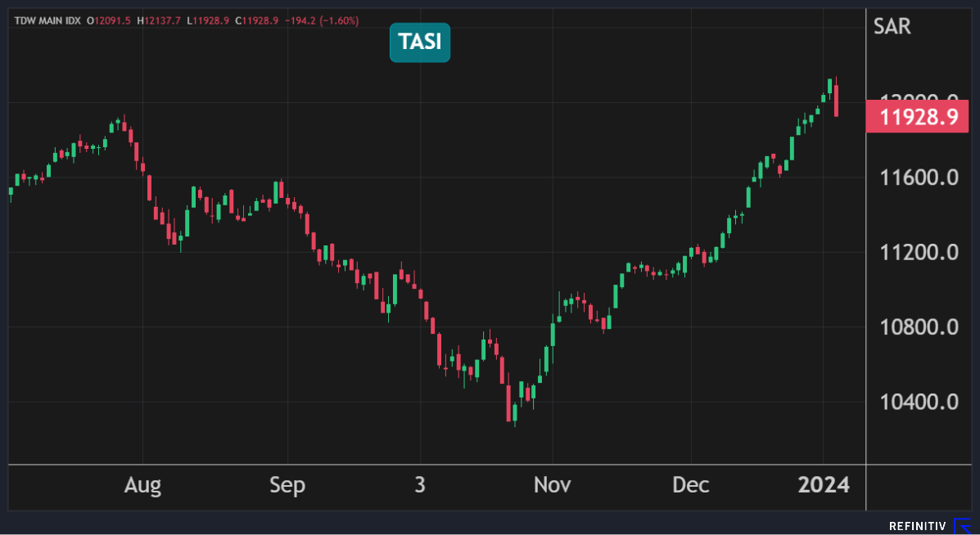The image size is (980, 535).
Task: Click the blue Refinitiv arrow logo icon
Action: tap(963, 525)
